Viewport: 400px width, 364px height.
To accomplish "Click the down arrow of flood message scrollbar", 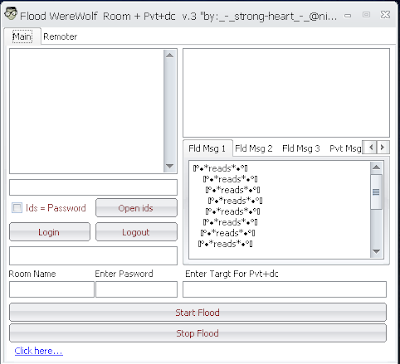I will (376, 252).
